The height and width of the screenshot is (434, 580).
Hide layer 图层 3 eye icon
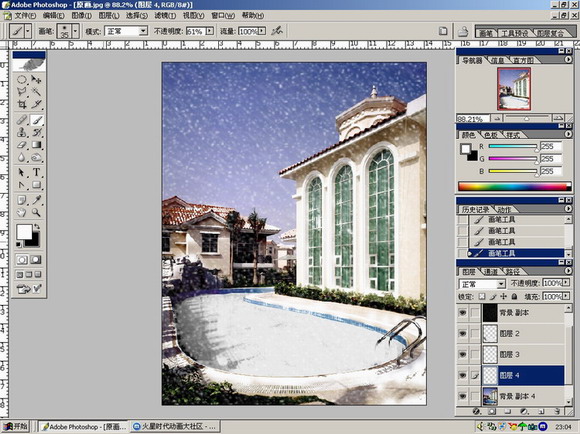click(462, 354)
